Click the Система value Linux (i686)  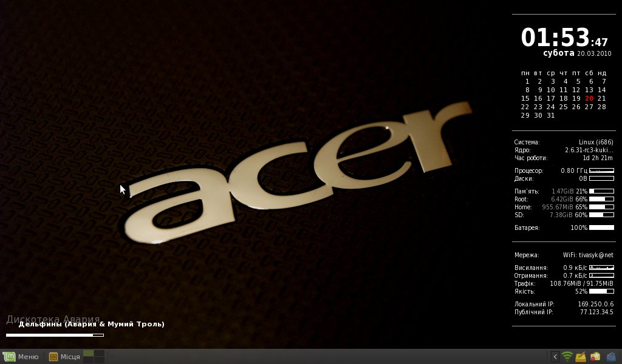click(596, 142)
